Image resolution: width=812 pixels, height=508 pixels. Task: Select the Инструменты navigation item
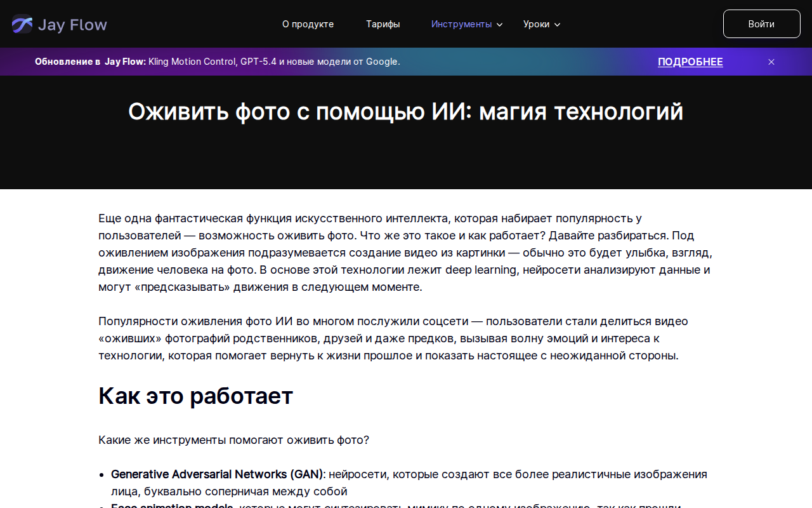461,23
